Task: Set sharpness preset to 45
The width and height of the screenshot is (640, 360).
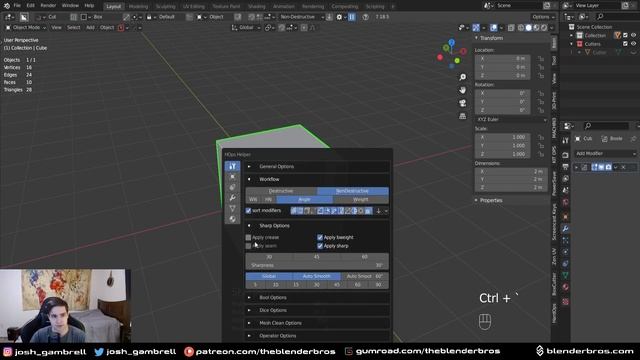Action: [x=317, y=257]
